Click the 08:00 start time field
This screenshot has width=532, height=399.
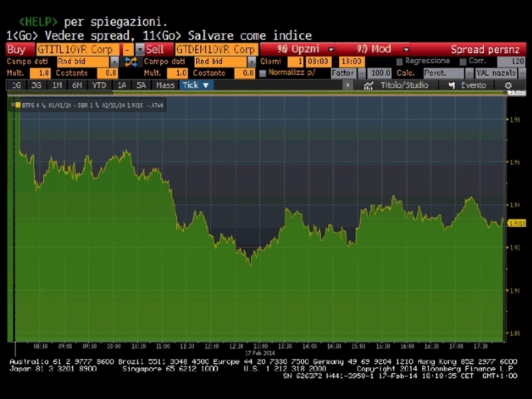319,61
